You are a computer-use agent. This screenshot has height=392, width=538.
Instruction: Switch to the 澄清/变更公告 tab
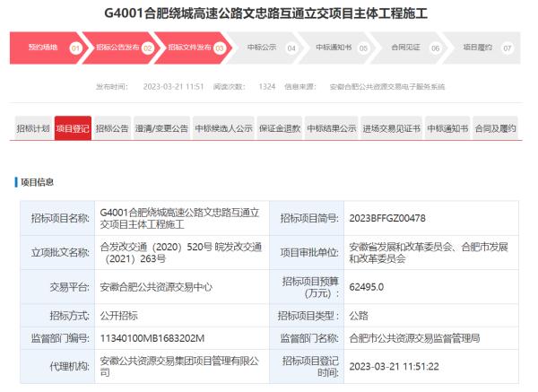161,128
